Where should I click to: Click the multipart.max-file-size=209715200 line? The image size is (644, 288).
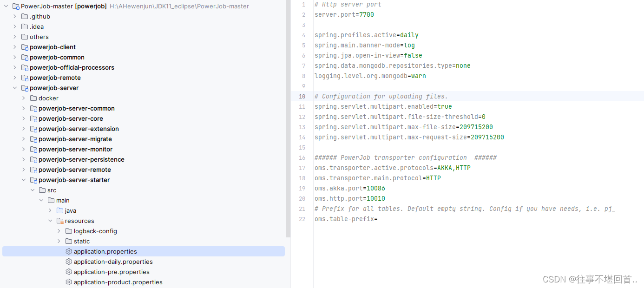pyautogui.click(x=404, y=127)
